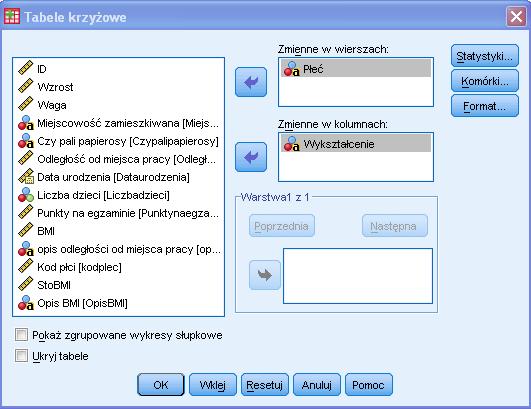Select Punkty na egzaminie variable
This screenshot has width=531, height=409.
119,213
